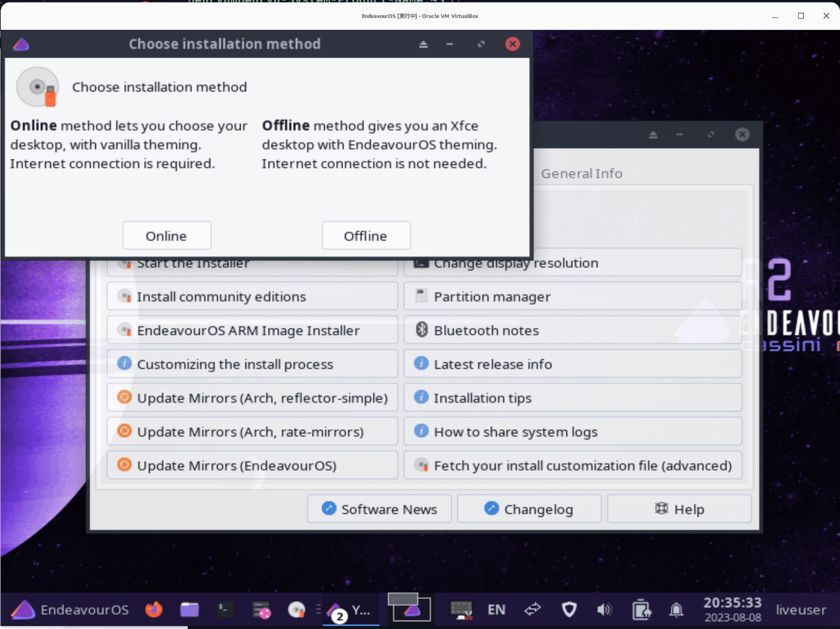Click power manager battery tray icon
840x629 pixels.
coord(641,610)
